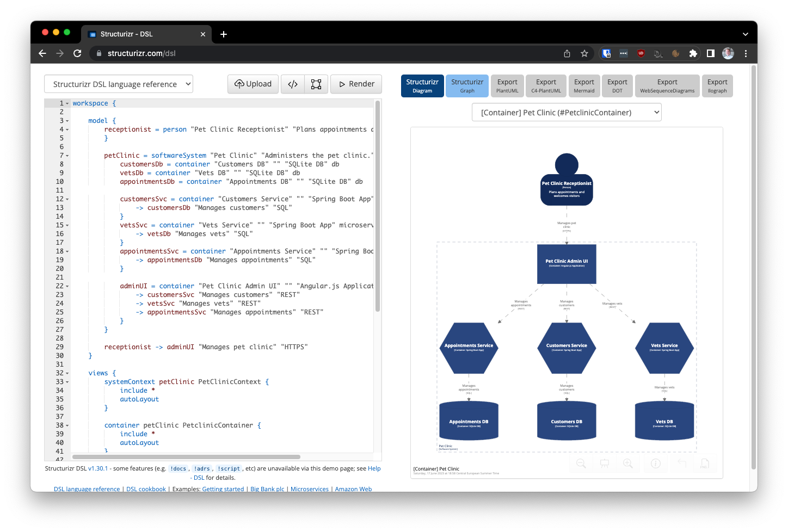This screenshot has width=788, height=532.
Task: Click the editor horizontal scrollbar
Action: point(186,457)
